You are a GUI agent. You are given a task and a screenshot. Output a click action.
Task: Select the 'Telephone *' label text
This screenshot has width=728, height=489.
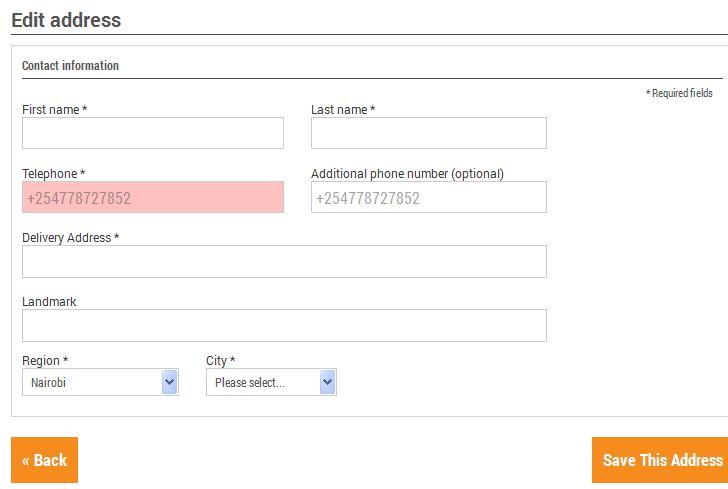click(53, 174)
